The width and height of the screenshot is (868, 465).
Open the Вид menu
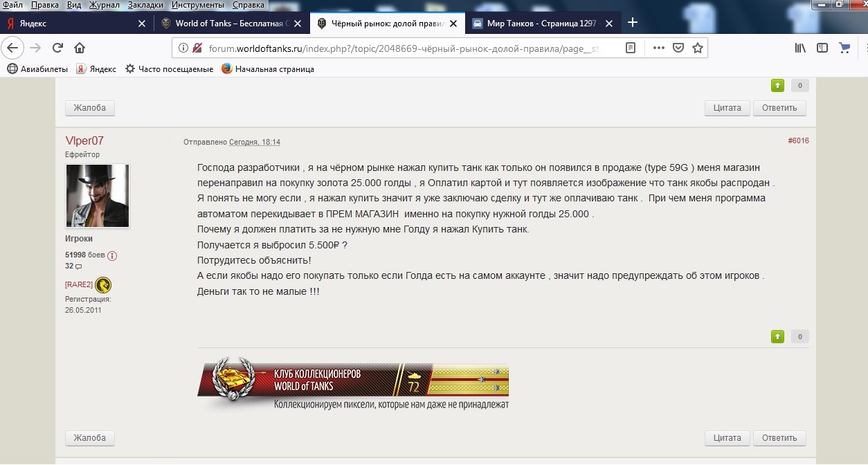click(74, 5)
